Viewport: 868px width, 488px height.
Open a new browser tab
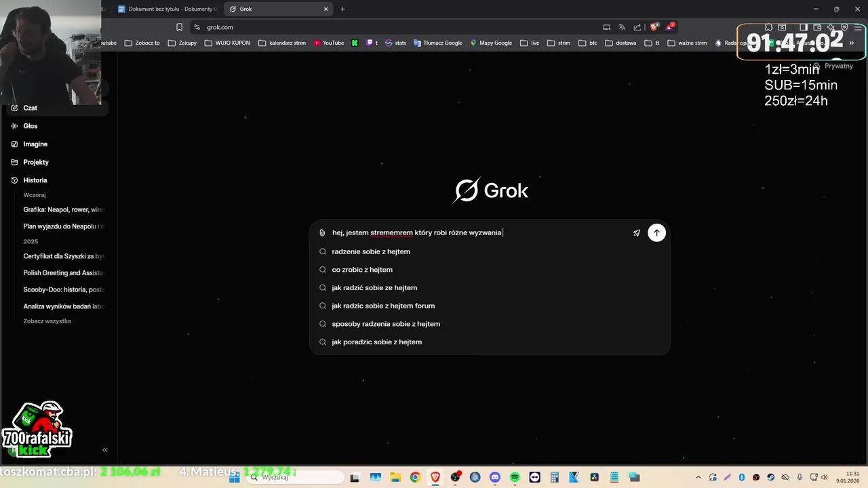click(x=342, y=9)
